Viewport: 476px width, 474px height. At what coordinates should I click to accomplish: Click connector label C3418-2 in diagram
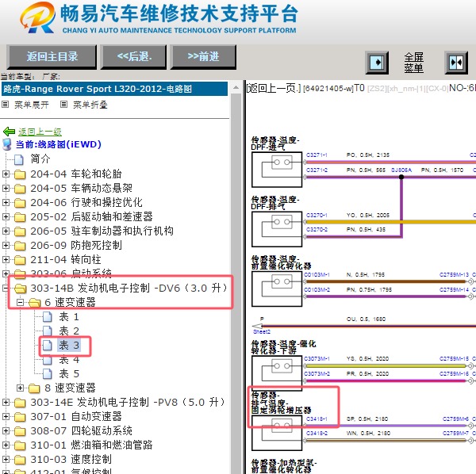coord(317,434)
